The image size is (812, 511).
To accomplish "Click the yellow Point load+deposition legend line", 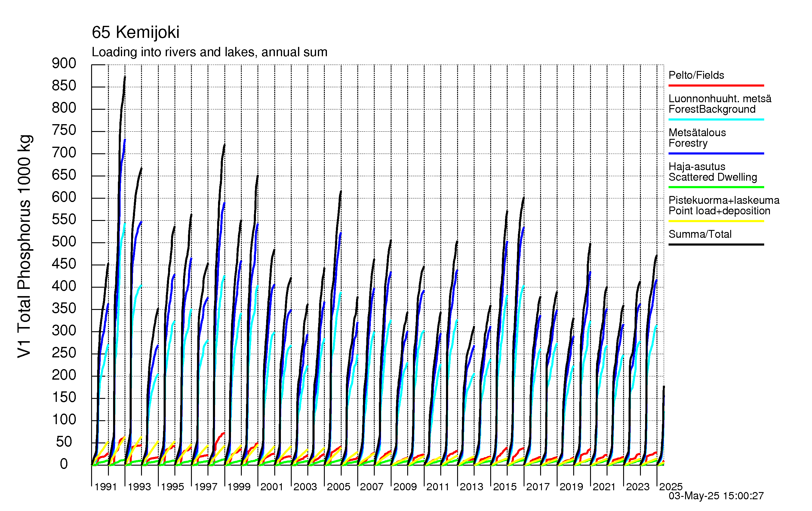I will (716, 221).
